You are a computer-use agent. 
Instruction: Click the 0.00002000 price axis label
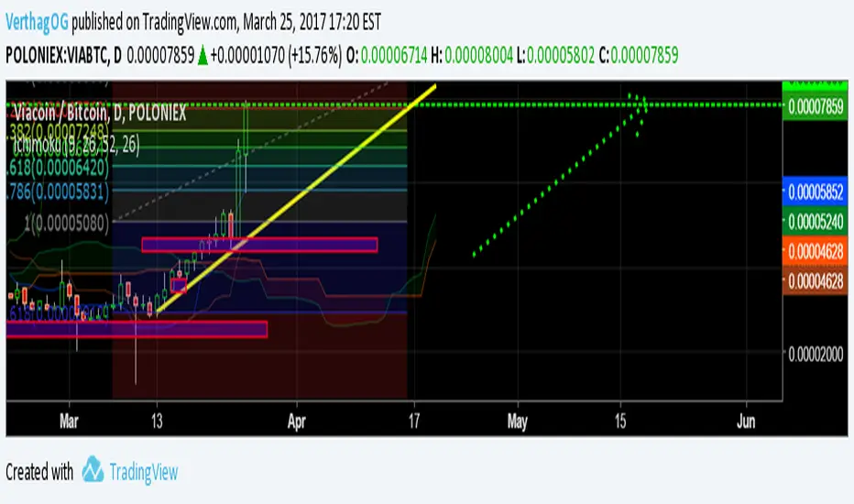(x=816, y=354)
